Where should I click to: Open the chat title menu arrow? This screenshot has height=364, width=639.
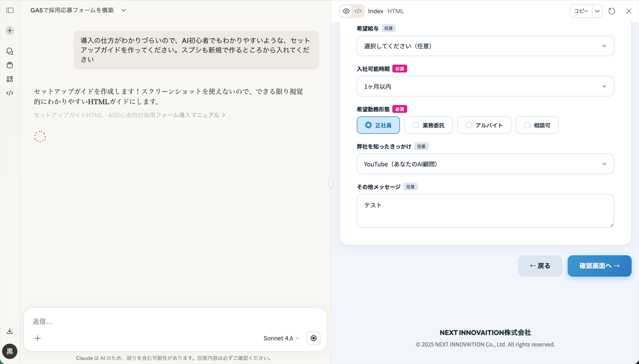[124, 10]
